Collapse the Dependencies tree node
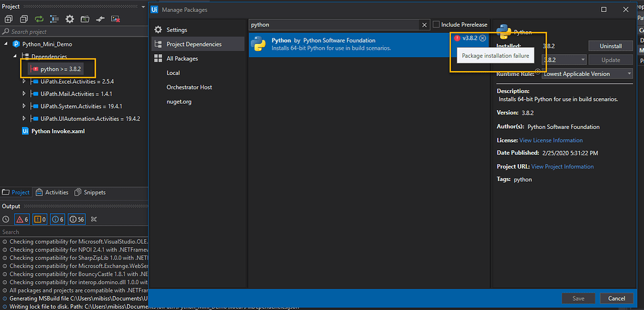Screen dimensions: 644x310 (16, 56)
